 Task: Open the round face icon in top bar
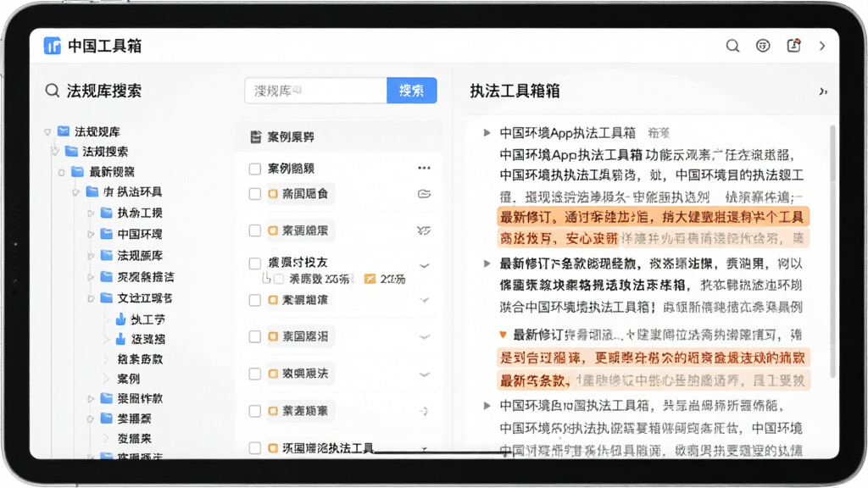point(763,46)
